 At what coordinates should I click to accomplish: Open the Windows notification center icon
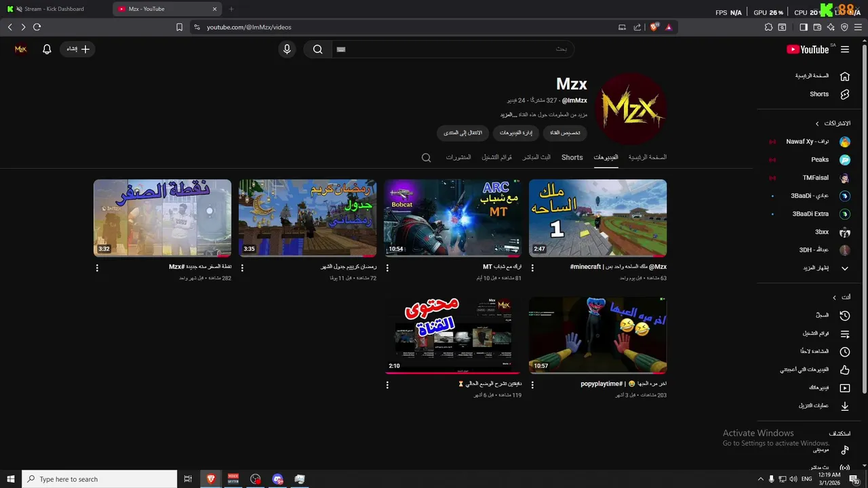pyautogui.click(x=854, y=479)
